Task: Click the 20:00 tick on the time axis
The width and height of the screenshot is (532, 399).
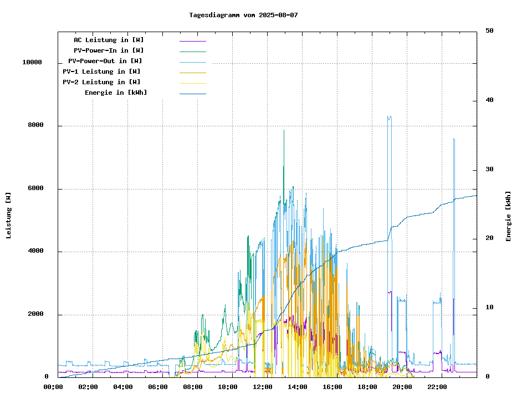Action: tap(402, 387)
